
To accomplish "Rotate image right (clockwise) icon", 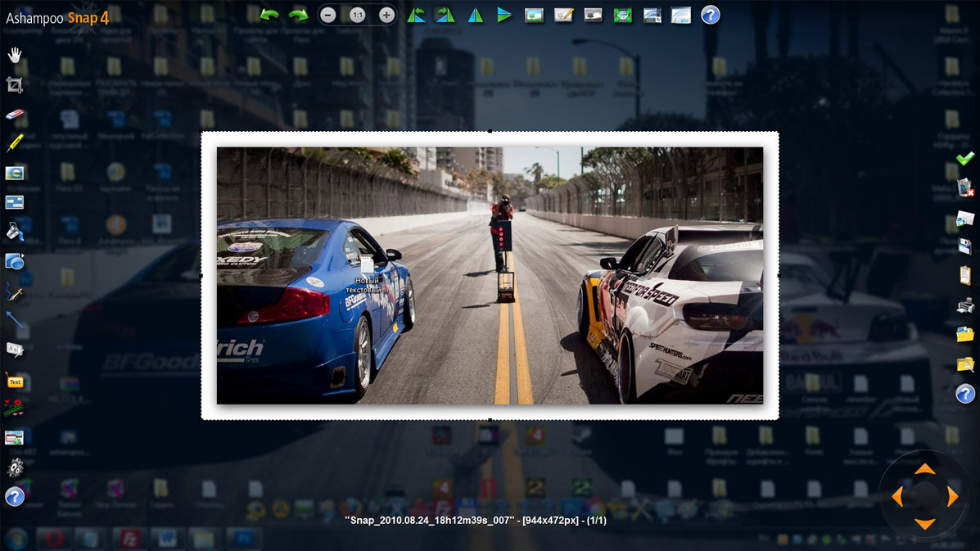I will tap(445, 15).
